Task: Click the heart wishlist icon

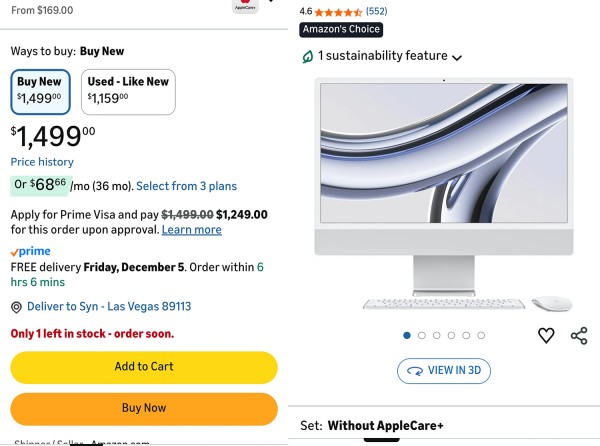Action: pos(546,336)
